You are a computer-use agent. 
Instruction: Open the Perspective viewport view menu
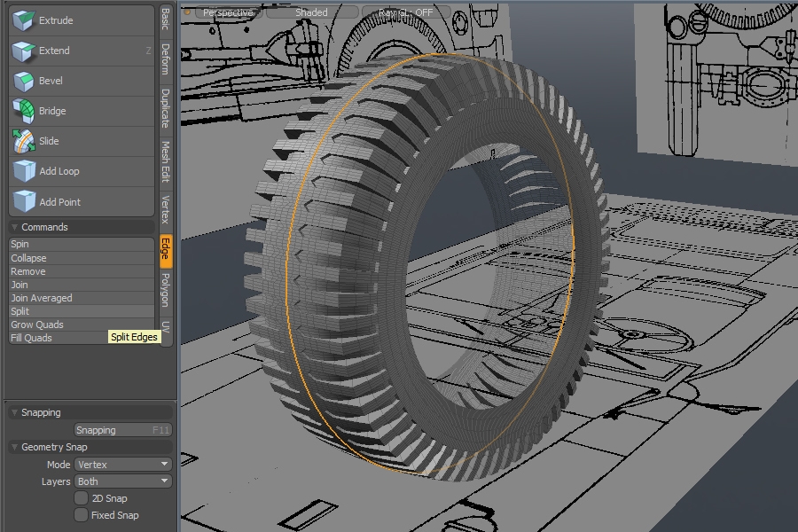[x=228, y=12]
